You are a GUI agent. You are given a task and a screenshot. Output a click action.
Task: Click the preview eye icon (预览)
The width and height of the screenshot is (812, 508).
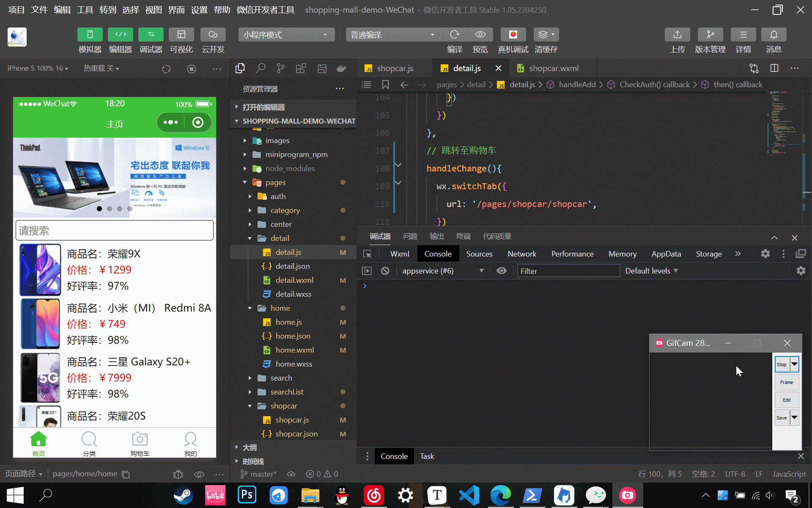[x=480, y=35]
